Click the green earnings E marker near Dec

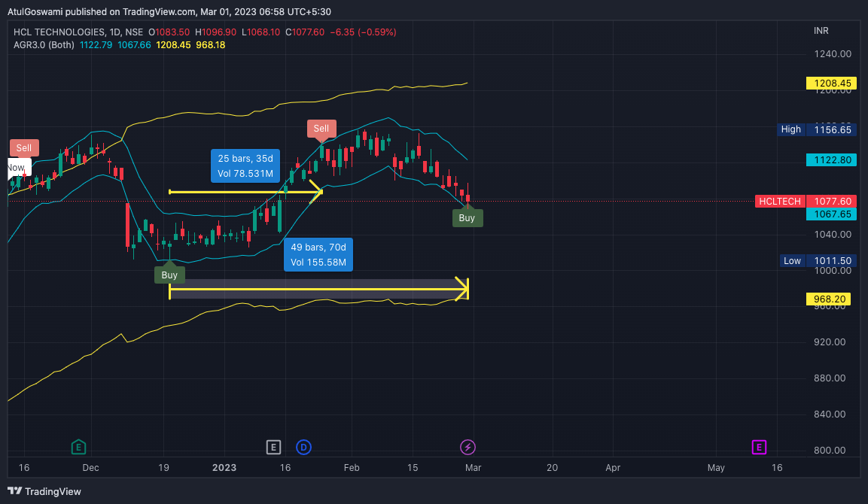click(x=78, y=447)
